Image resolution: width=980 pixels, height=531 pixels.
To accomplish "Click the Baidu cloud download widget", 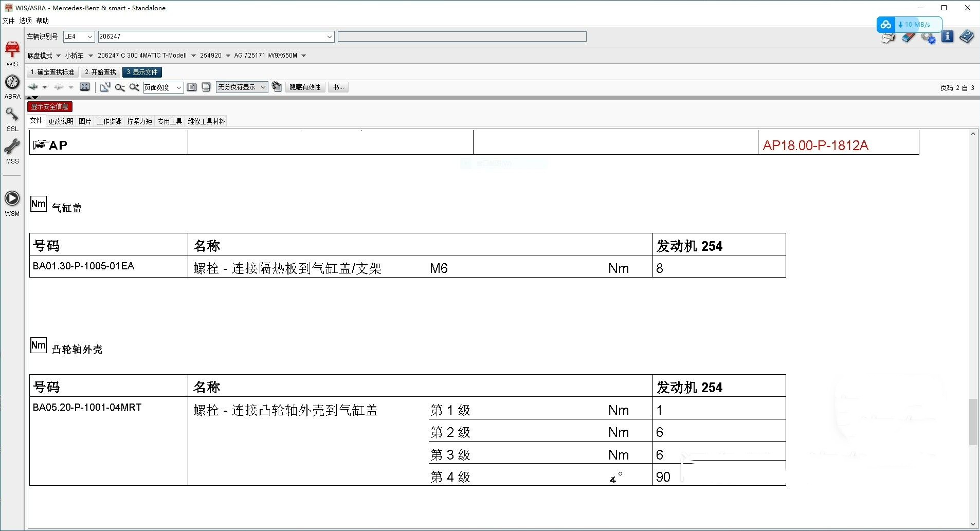I will (x=909, y=24).
